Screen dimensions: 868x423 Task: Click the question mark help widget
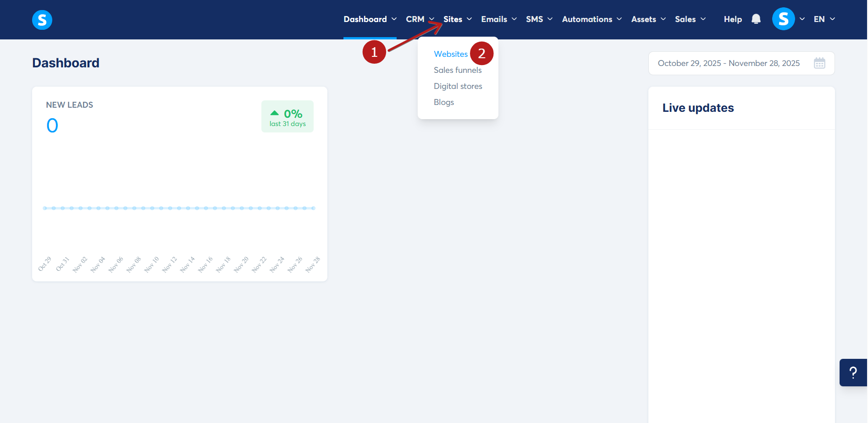point(853,372)
